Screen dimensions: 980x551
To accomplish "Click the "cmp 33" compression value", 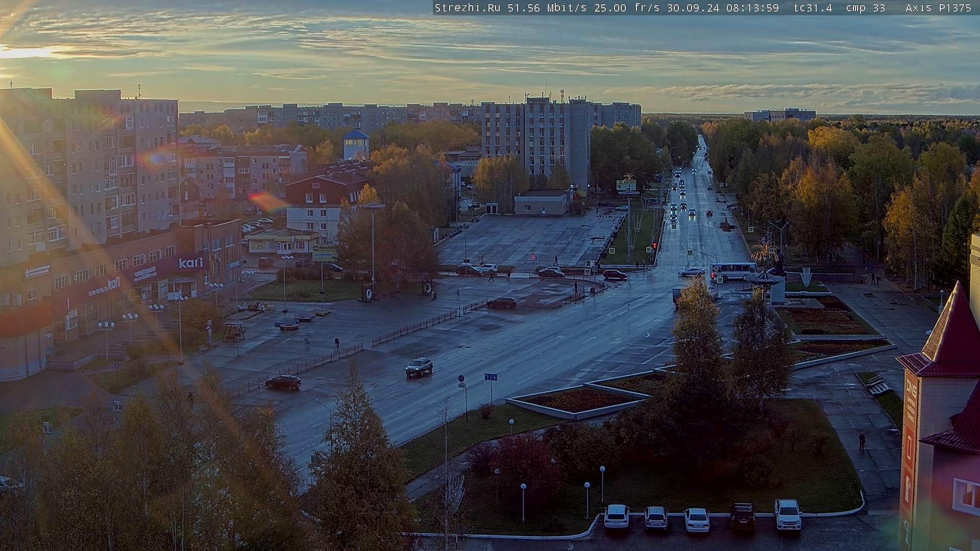I will [865, 8].
